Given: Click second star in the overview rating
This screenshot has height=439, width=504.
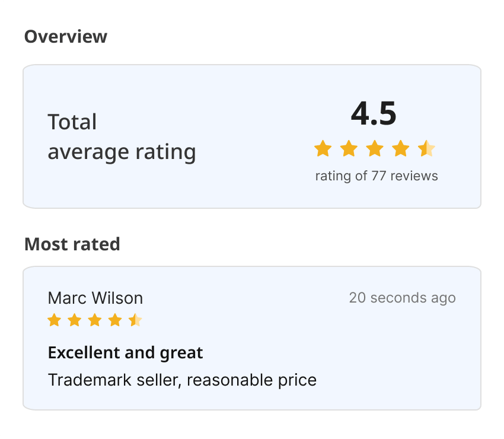Looking at the screenshot, I should tap(349, 148).
